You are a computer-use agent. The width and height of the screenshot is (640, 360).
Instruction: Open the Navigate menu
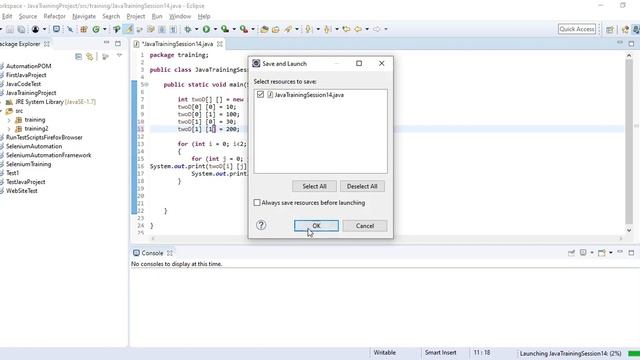tap(84, 16)
